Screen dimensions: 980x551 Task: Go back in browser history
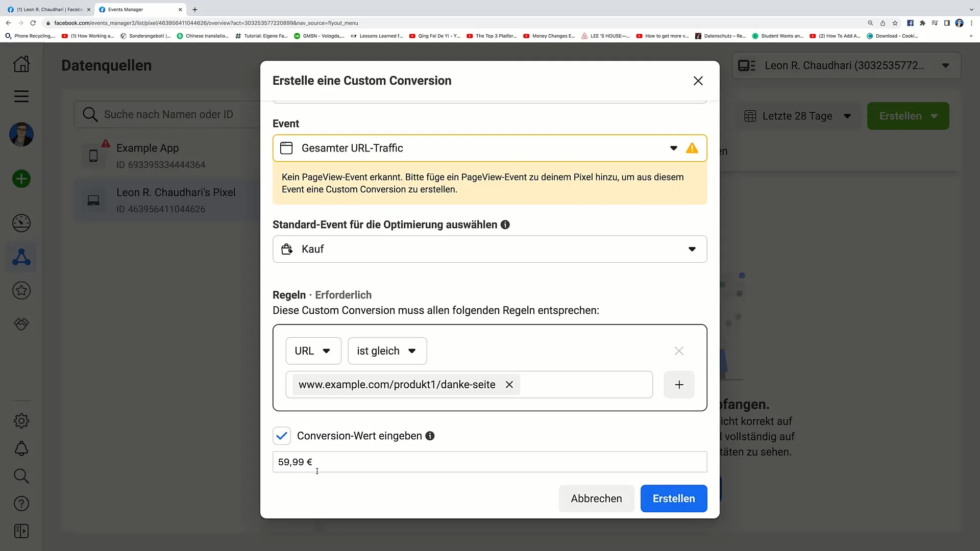[8, 23]
